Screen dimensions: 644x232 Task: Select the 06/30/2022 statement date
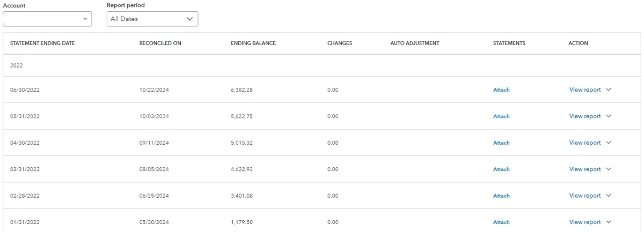click(x=25, y=90)
